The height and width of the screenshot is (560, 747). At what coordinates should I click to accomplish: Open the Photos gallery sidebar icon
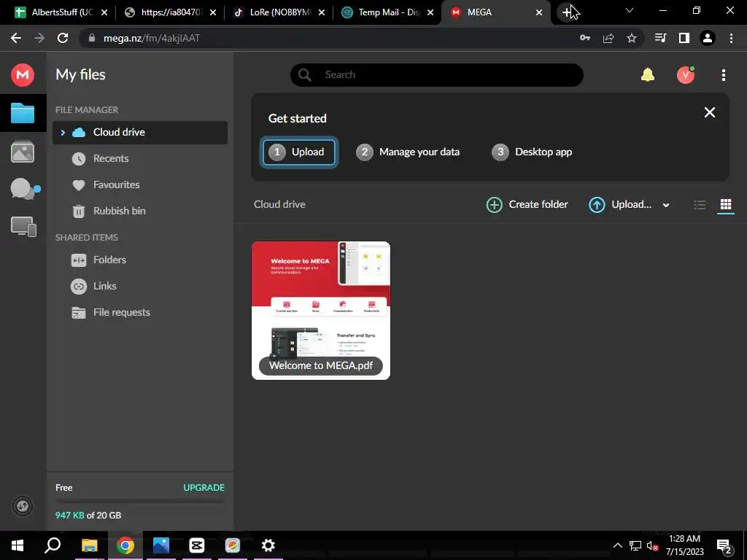23,152
